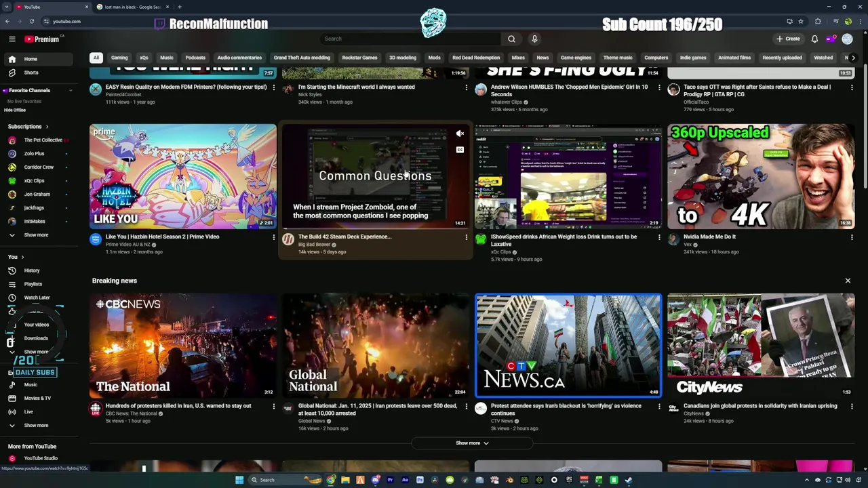Viewport: 868px width, 488px height.
Task: Click the Windows Start button
Action: [x=239, y=480]
